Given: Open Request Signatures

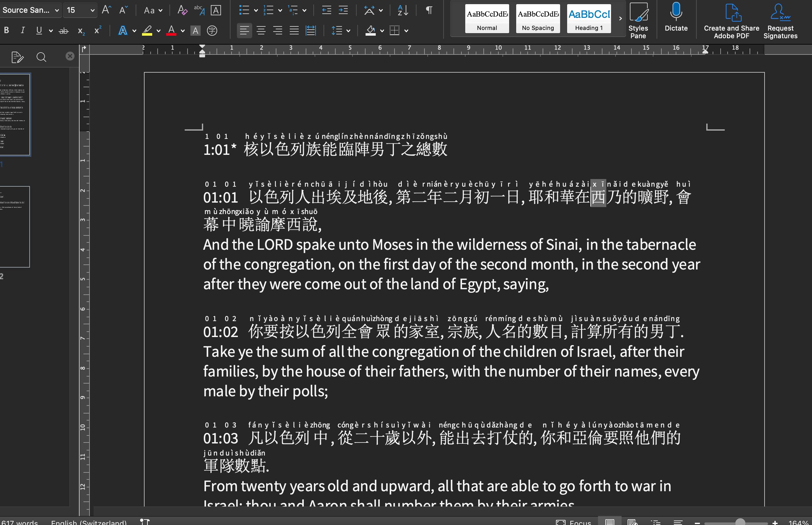Looking at the screenshot, I should (x=780, y=20).
